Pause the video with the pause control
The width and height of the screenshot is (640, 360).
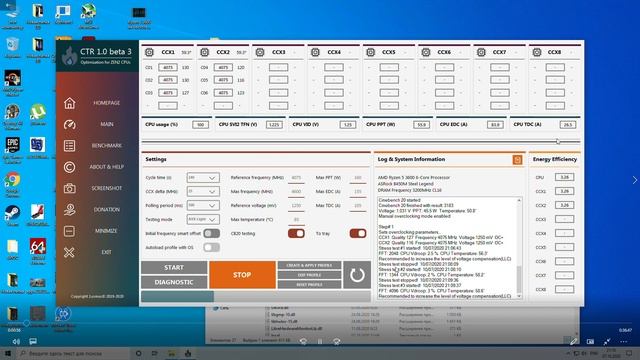point(320,342)
